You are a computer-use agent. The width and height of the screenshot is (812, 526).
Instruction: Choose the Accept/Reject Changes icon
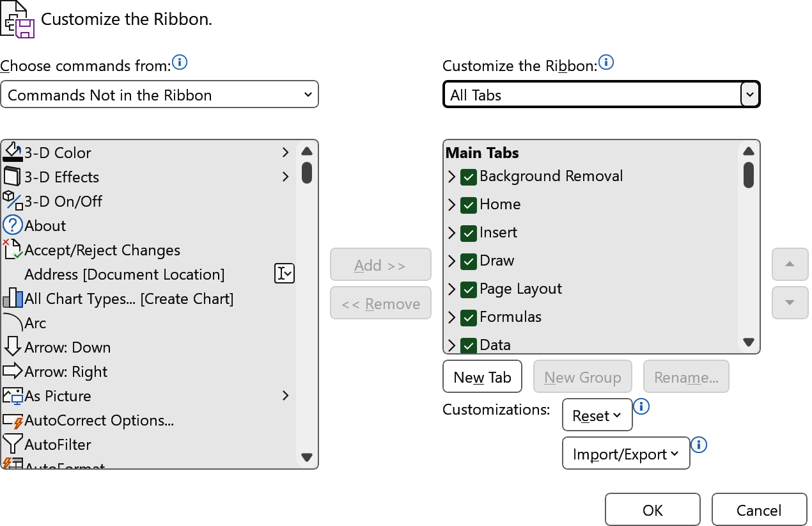[x=13, y=250]
